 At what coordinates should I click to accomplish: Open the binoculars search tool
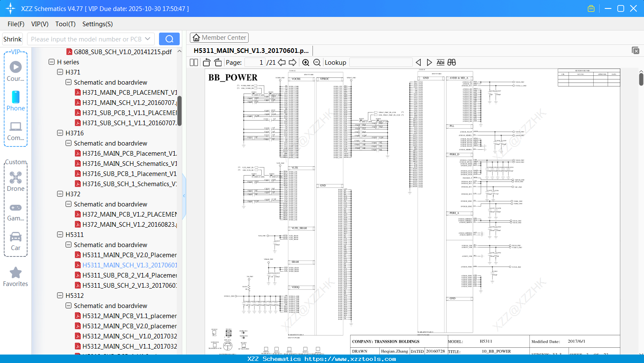(x=451, y=62)
